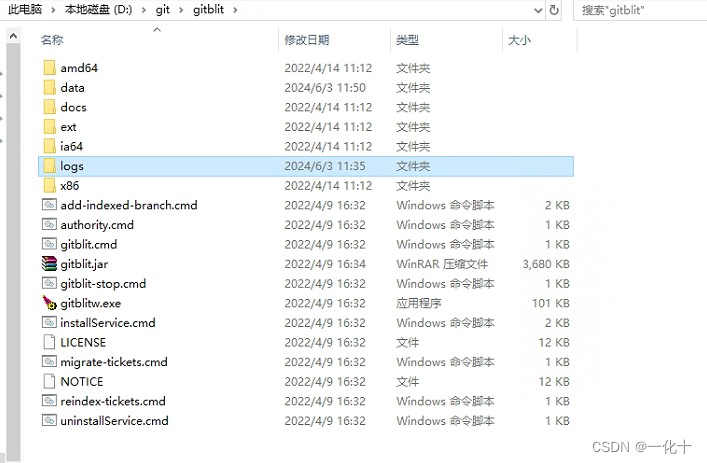
Task: Select the ext folder icon
Action: pyautogui.click(x=50, y=127)
